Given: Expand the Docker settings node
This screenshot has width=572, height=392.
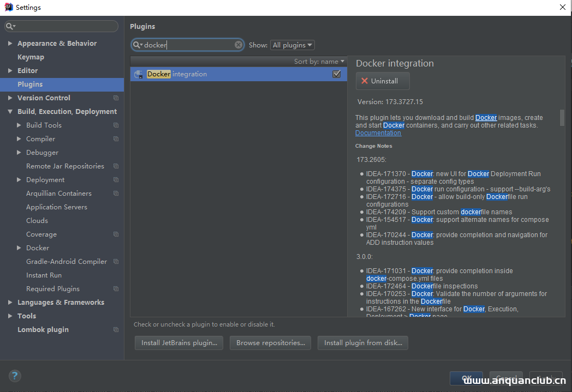Looking at the screenshot, I should coord(17,248).
